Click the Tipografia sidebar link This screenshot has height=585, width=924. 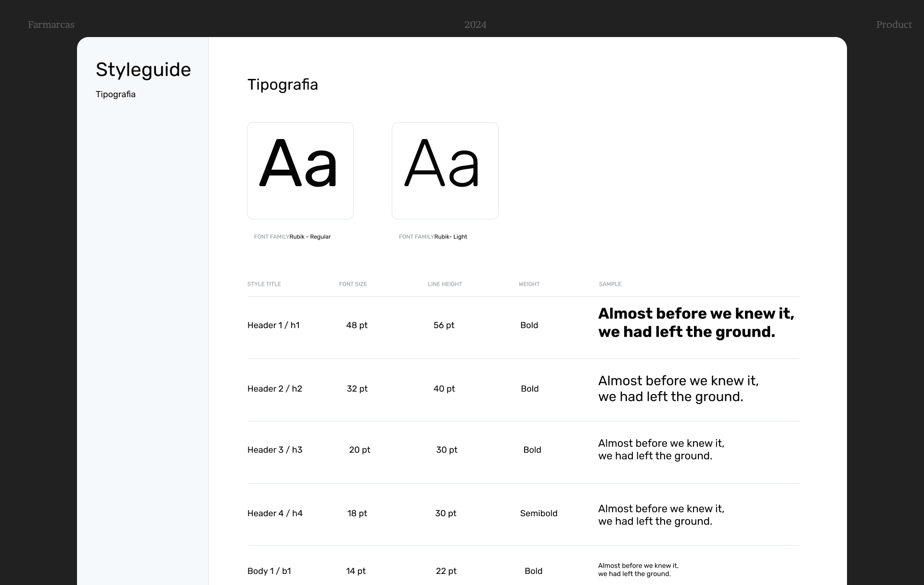pos(115,94)
